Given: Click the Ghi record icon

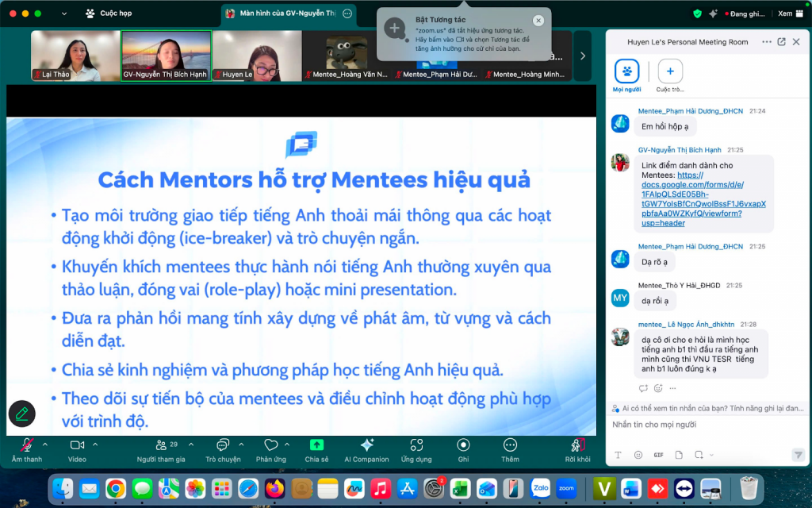Looking at the screenshot, I should point(463,445).
